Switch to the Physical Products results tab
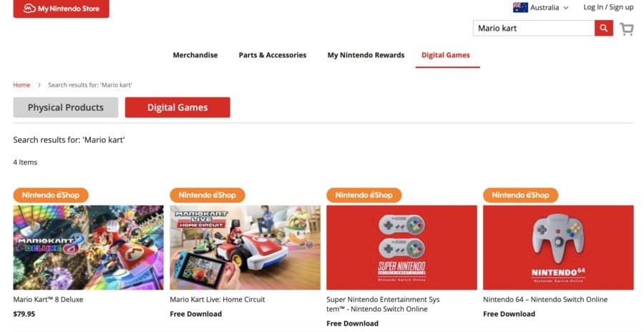 tap(66, 107)
